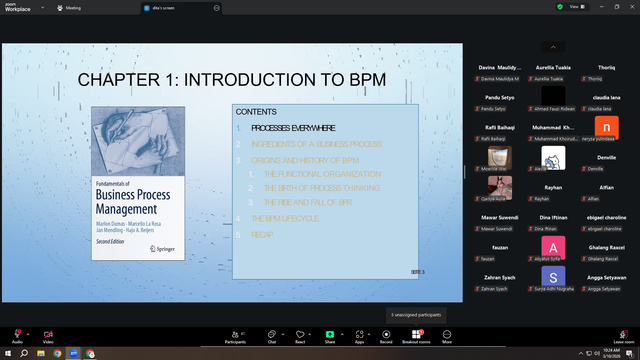Open the Chat panel icon

pos(271,334)
